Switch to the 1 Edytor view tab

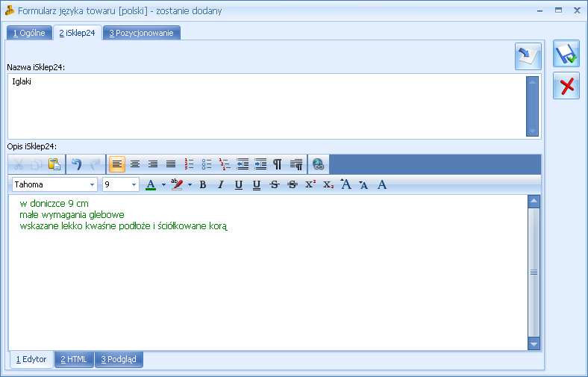31,359
